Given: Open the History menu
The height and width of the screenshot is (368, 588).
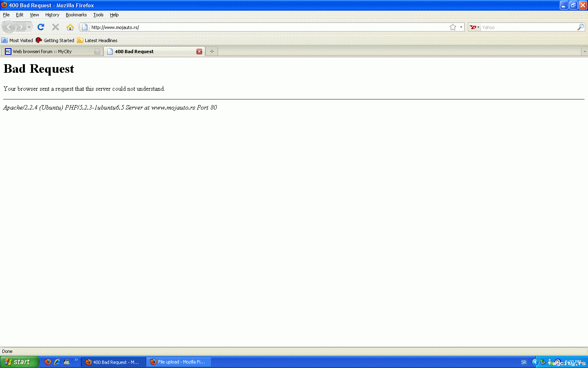Looking at the screenshot, I should 52,15.
